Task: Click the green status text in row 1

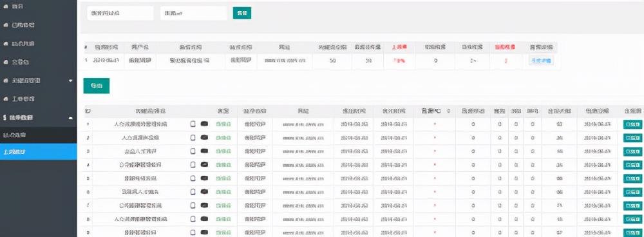Action: coord(223,124)
